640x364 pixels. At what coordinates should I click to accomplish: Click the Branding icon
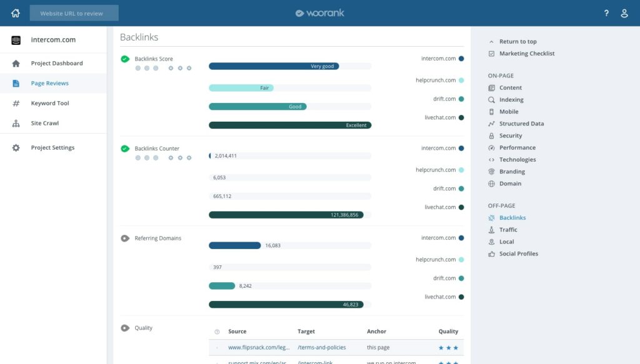pos(491,172)
